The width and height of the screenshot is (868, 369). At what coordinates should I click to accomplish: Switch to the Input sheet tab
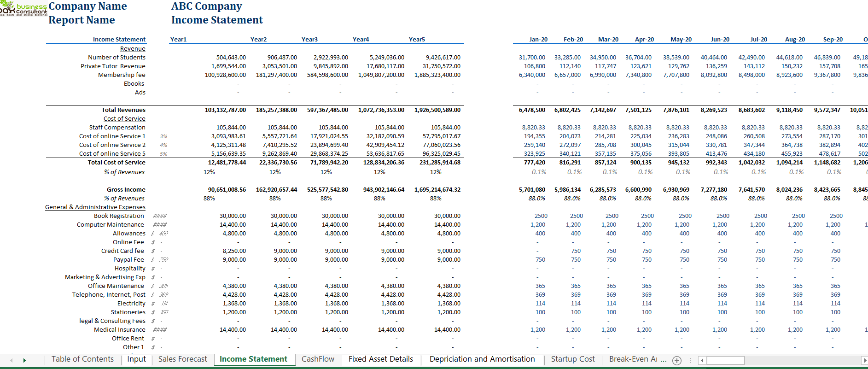coord(136,359)
